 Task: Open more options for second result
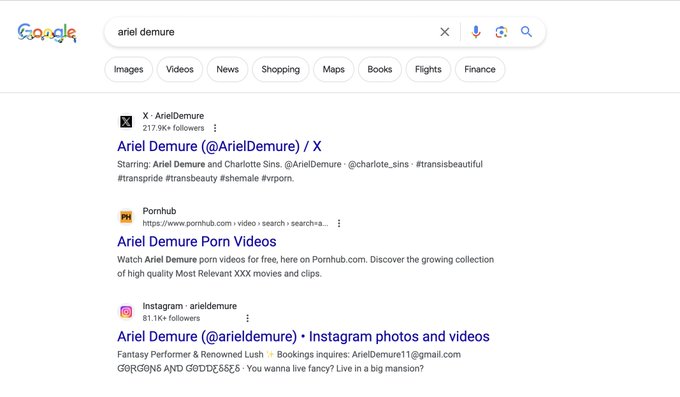pyautogui.click(x=339, y=223)
